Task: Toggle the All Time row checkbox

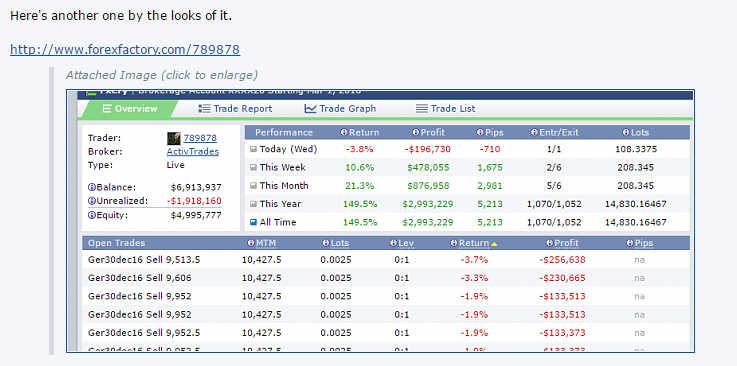Action: (253, 222)
